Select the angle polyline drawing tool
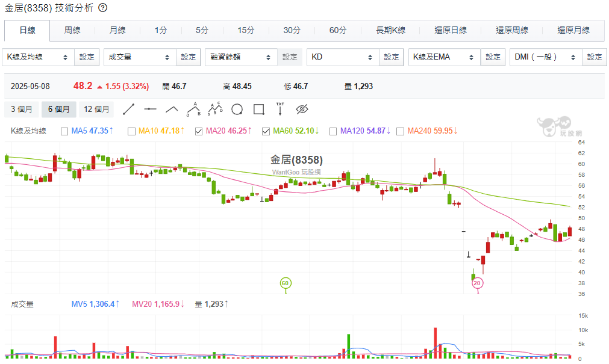The image size is (609, 364). pos(172,109)
